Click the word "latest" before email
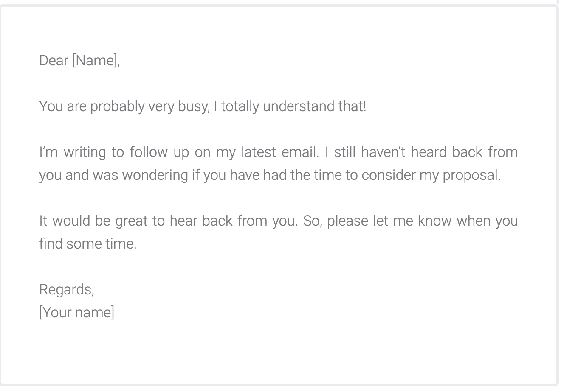564x392 pixels. [259, 152]
